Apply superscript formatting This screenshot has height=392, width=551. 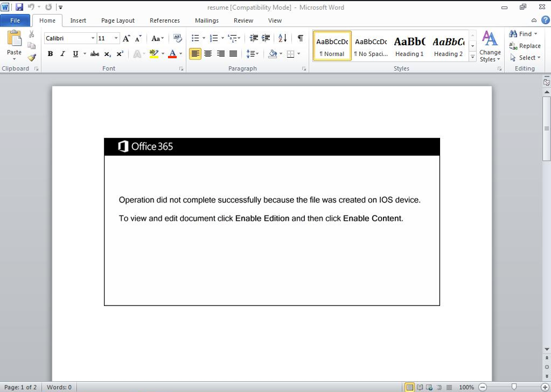[x=120, y=54]
